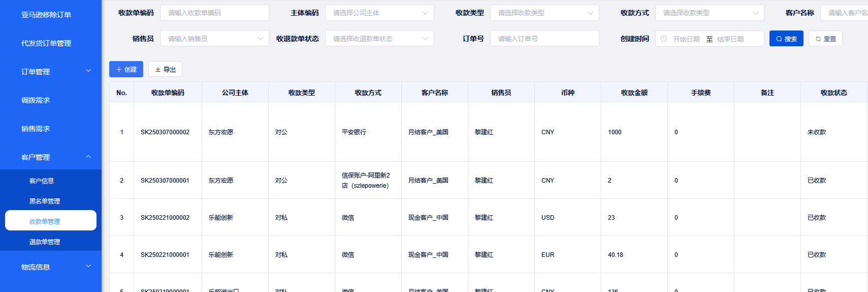Viewport: 868px width, 292px height.
Task: Click the 收款单编码 input field
Action: click(x=214, y=13)
